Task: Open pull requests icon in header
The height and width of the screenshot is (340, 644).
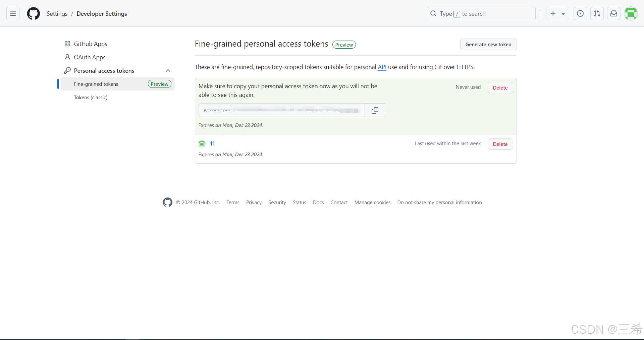Action: (597, 13)
